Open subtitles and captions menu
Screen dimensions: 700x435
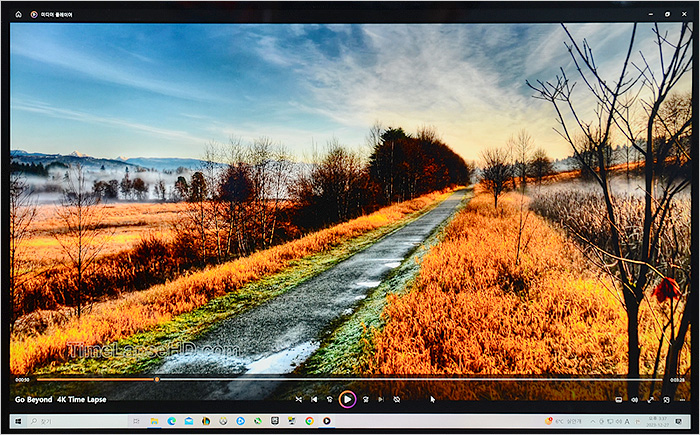click(619, 399)
